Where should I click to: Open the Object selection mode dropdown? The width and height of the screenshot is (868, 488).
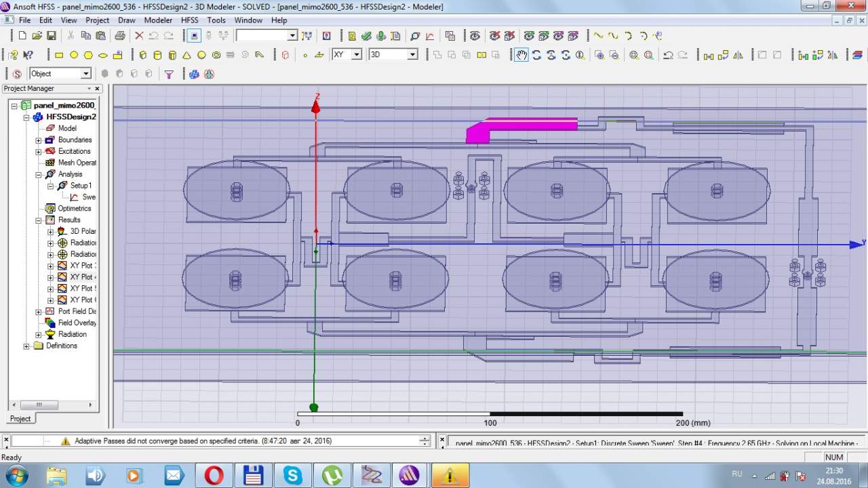(86, 74)
